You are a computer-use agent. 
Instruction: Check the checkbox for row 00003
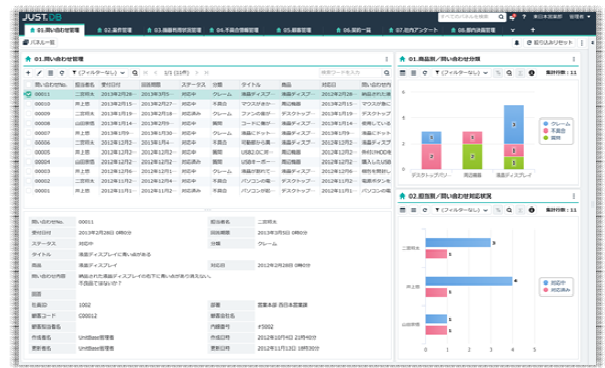29,171
